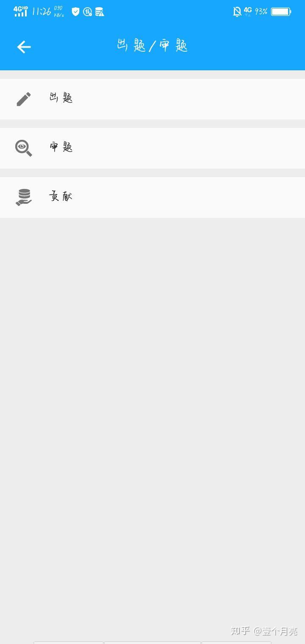This screenshot has width=305, height=644.
Task: Tap the muted bell status icon
Action: click(x=237, y=12)
